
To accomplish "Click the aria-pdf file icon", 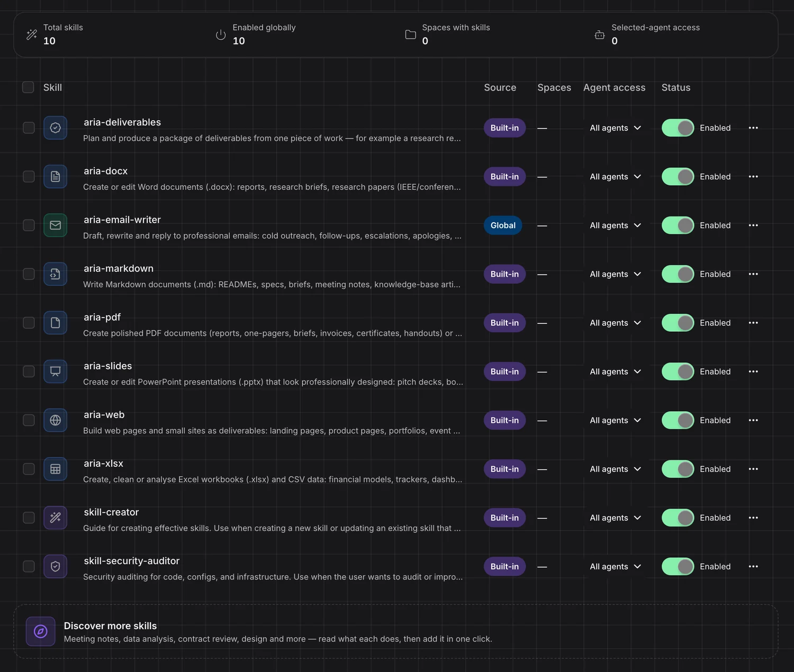I will click(x=55, y=323).
